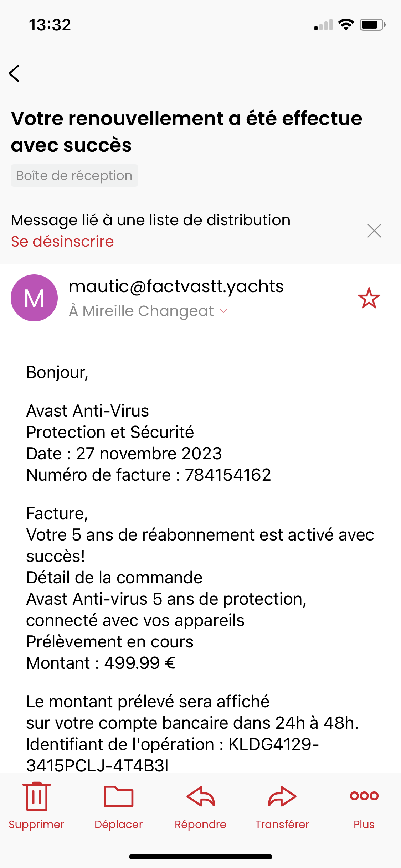The image size is (401, 868).
Task: Tap the Répondre reply arrow icon
Action: coord(201,796)
